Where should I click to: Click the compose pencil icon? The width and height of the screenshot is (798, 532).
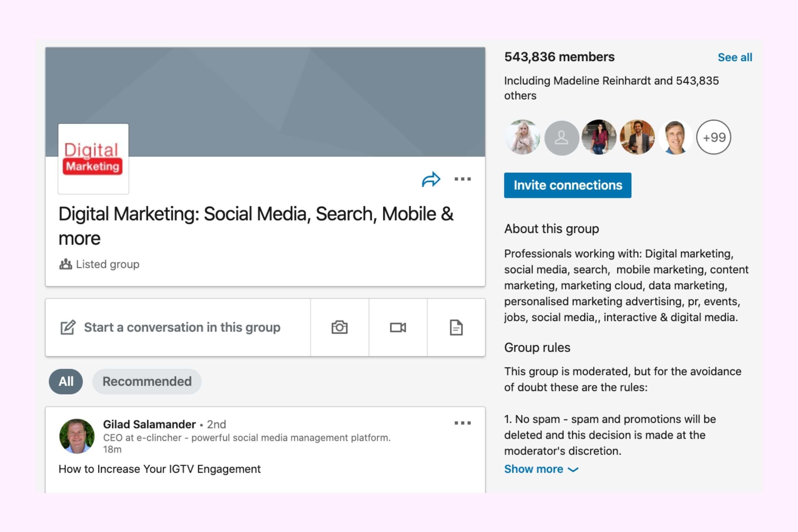[x=68, y=327]
